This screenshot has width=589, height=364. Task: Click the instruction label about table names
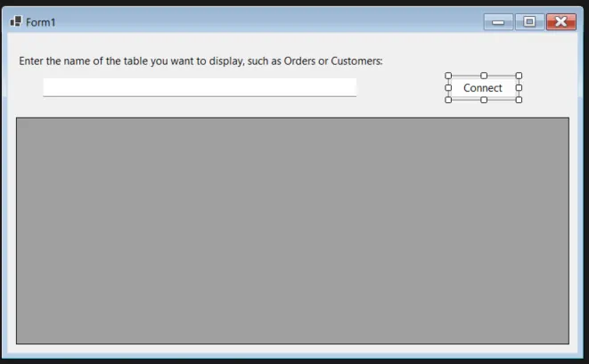[200, 61]
